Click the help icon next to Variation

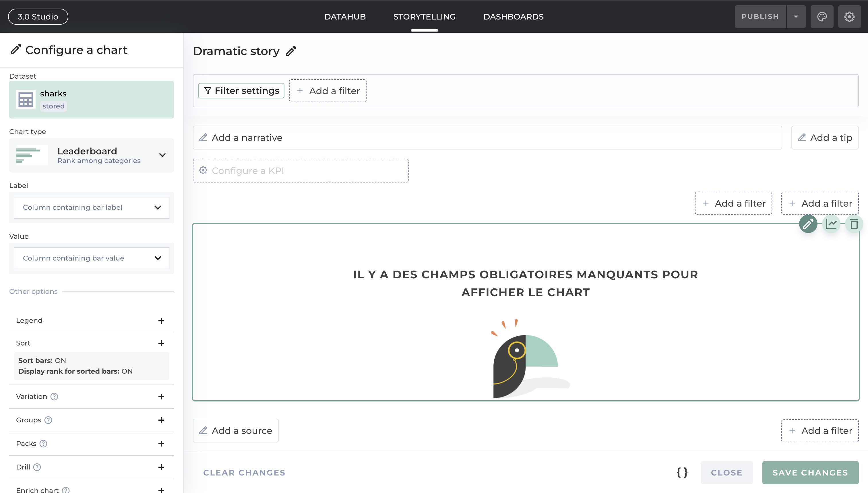pos(54,397)
